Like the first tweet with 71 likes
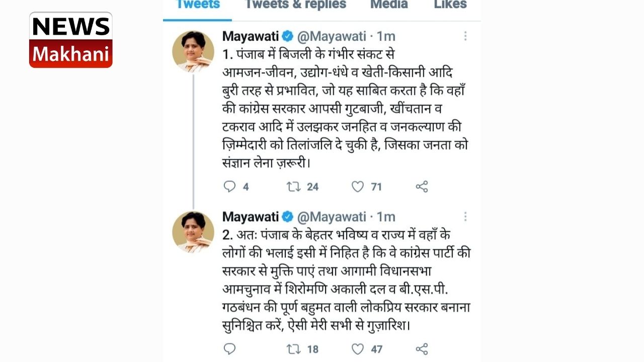This screenshot has width=644, height=362. (x=358, y=187)
